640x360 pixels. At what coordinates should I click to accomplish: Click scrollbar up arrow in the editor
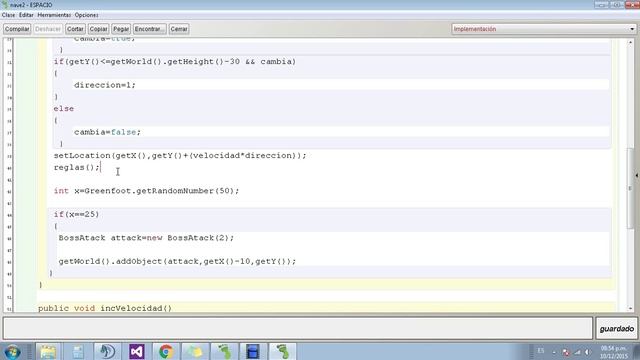click(631, 42)
